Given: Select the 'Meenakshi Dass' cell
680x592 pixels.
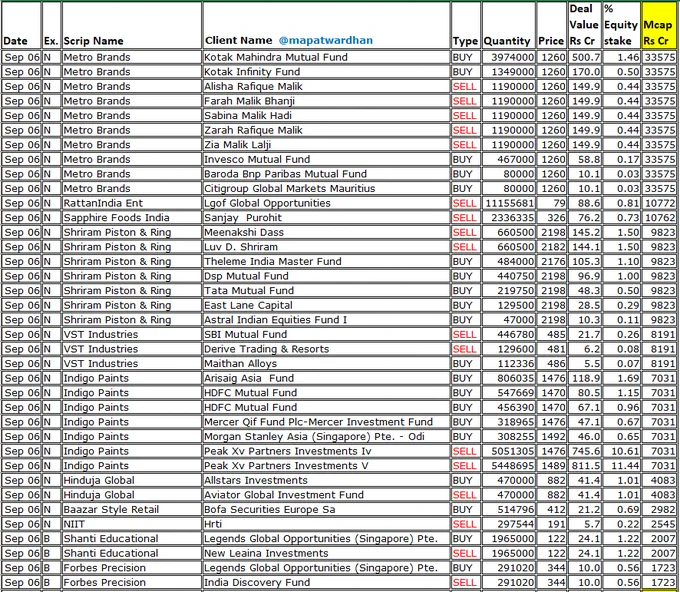Looking at the screenshot, I should click(x=326, y=232).
